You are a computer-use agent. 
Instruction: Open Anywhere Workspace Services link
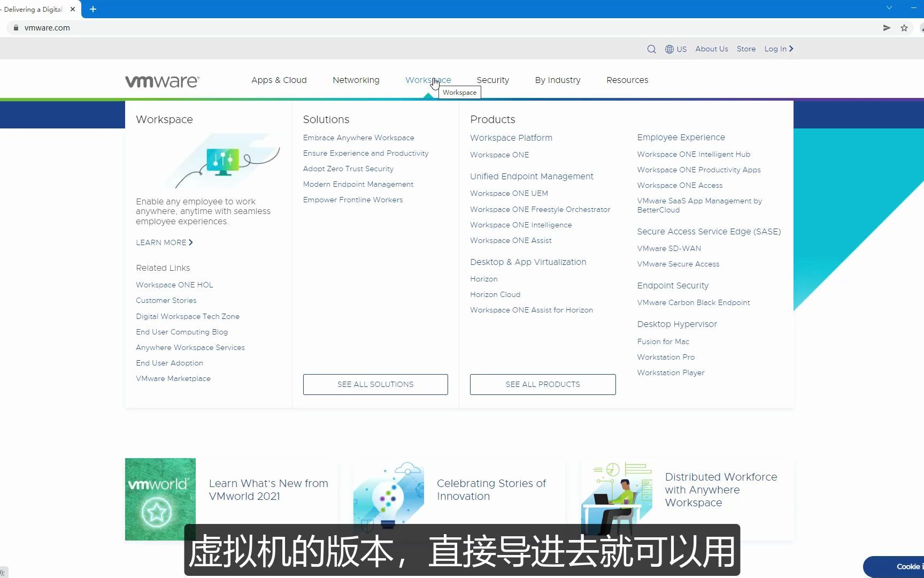[190, 347]
